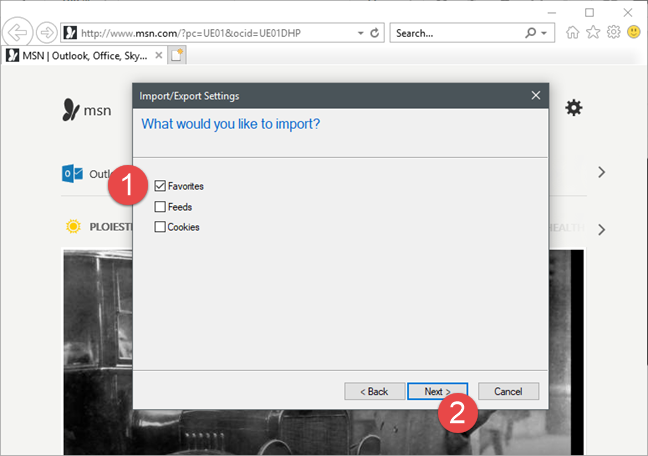Viewport: 648px width, 456px height.
Task: Expand the address bar dropdown arrow
Action: tap(359, 33)
